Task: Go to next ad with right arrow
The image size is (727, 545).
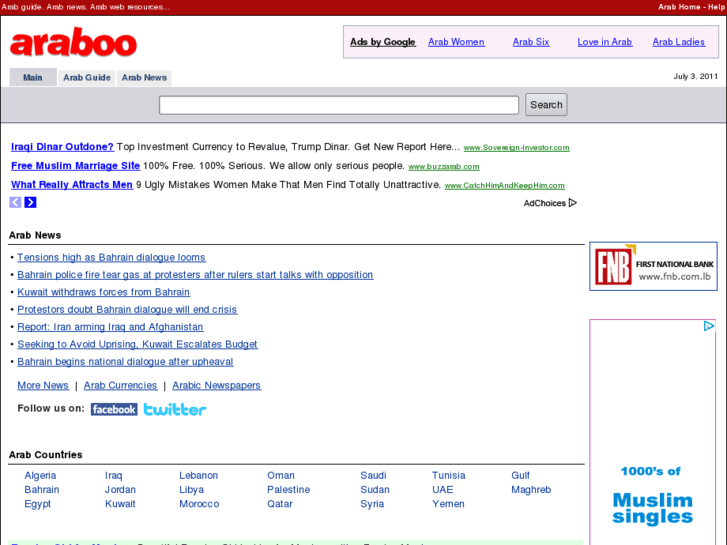Action: [x=31, y=202]
